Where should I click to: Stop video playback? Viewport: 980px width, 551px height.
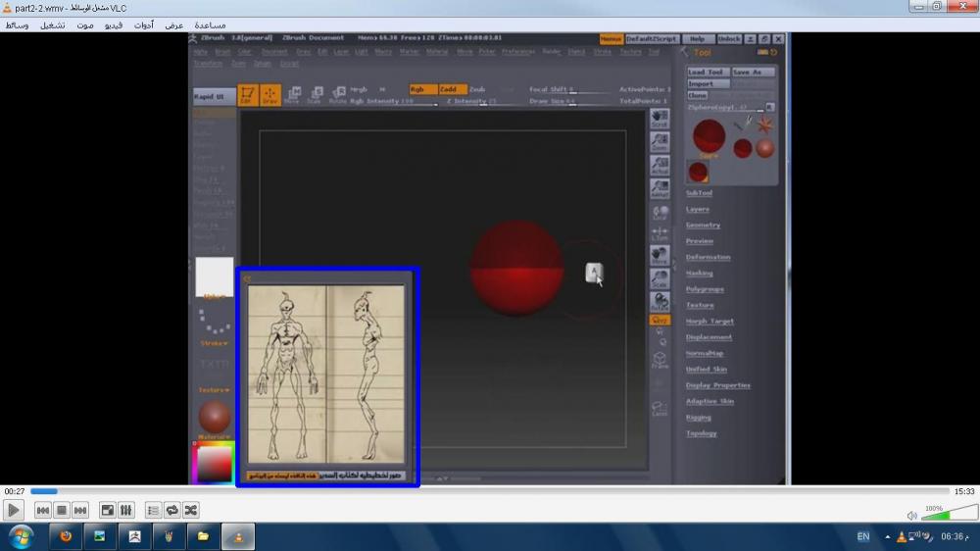click(61, 510)
